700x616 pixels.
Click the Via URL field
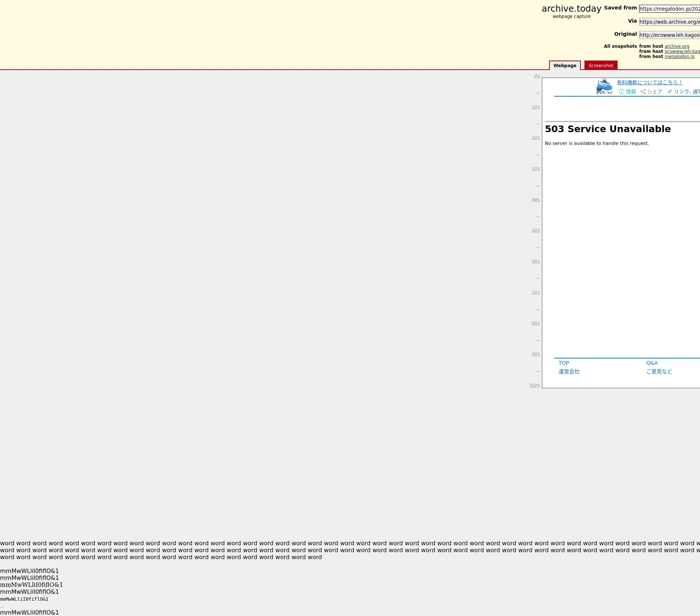click(669, 22)
